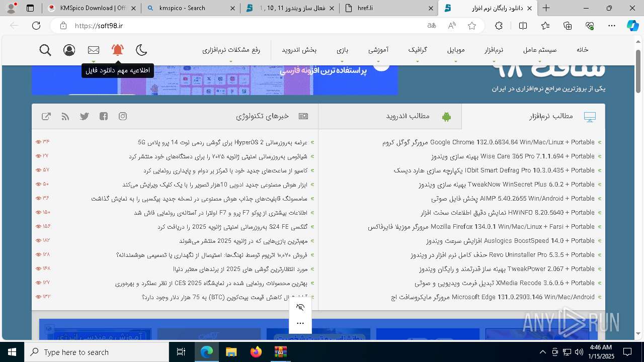The image size is (644, 362).
Task: Click the monitor icon beside software posts
Action: click(x=590, y=117)
